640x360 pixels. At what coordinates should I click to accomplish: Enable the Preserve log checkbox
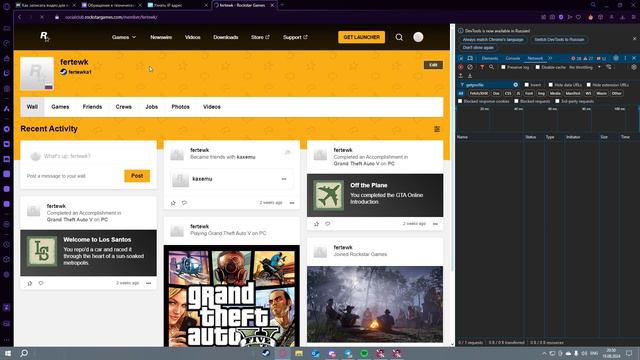click(x=503, y=67)
